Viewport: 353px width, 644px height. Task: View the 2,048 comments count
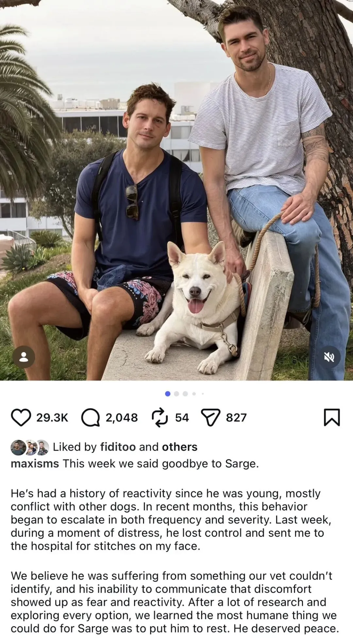[122, 418]
